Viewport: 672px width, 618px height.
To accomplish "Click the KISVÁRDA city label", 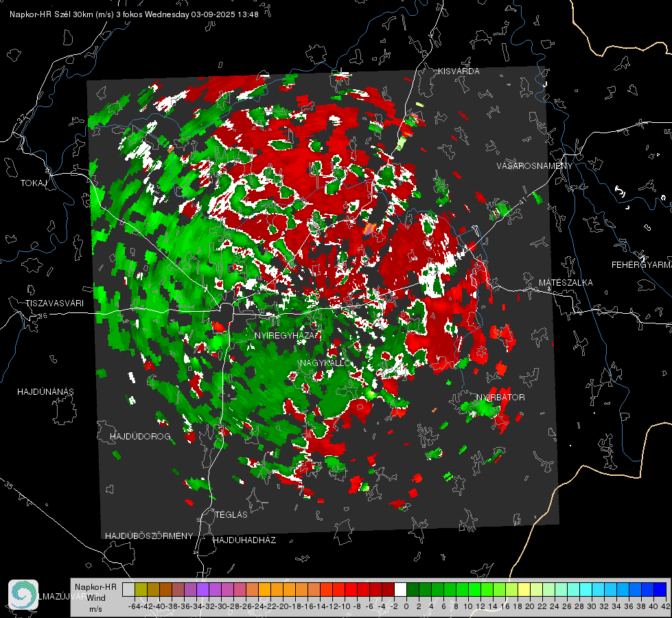I will pyautogui.click(x=459, y=71).
